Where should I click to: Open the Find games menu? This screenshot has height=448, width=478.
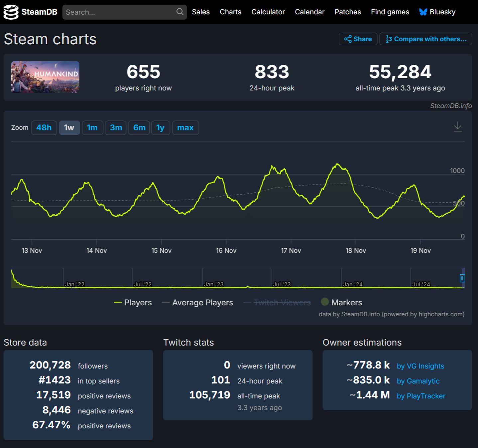click(390, 12)
